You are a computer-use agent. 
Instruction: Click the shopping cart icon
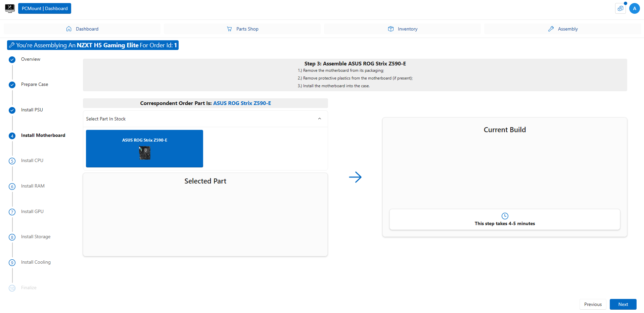click(x=229, y=29)
